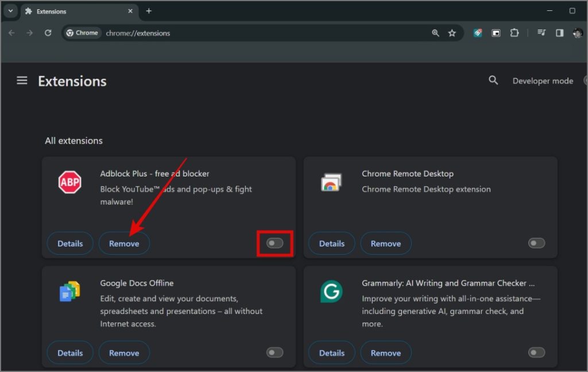Click the Adblock Plus ABP icon
Viewport: 588px width, 372px height.
point(69,182)
